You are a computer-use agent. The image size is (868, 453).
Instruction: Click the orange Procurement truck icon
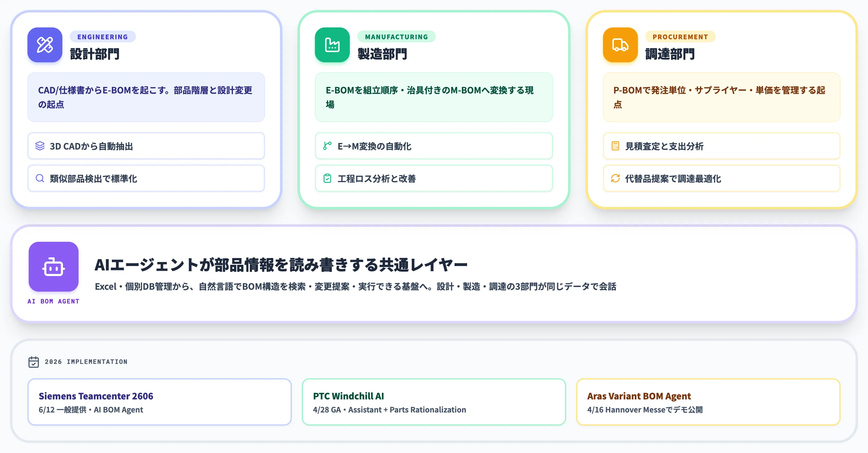coord(620,45)
